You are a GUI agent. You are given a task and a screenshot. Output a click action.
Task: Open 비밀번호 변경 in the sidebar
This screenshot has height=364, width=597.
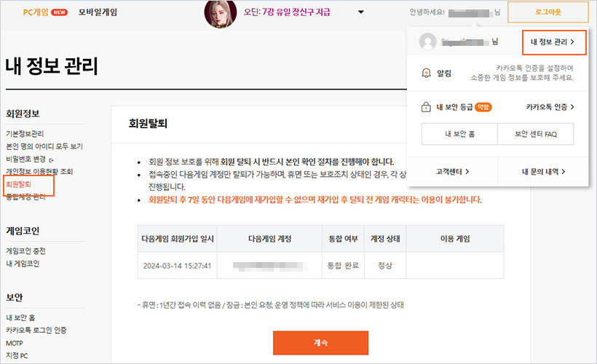[28, 159]
